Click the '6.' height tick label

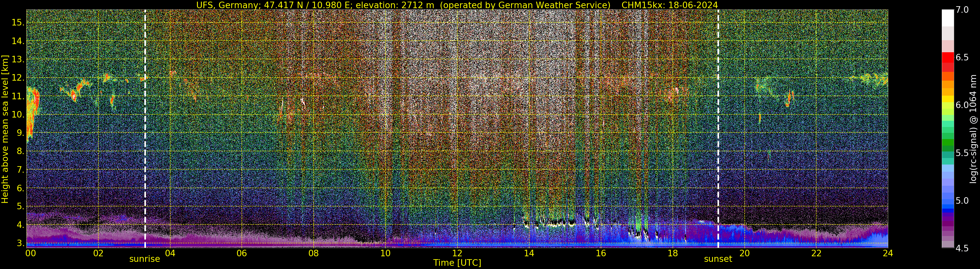tap(20, 188)
